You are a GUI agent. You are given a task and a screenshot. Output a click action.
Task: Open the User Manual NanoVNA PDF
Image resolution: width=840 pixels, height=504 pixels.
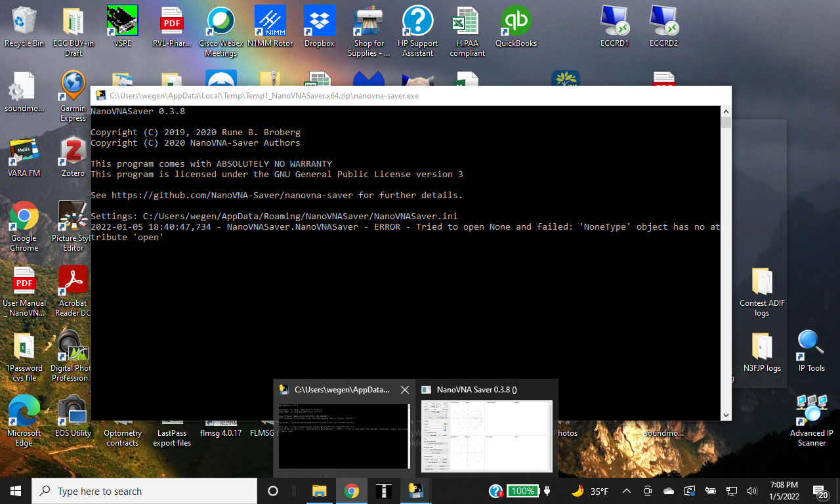(24, 291)
